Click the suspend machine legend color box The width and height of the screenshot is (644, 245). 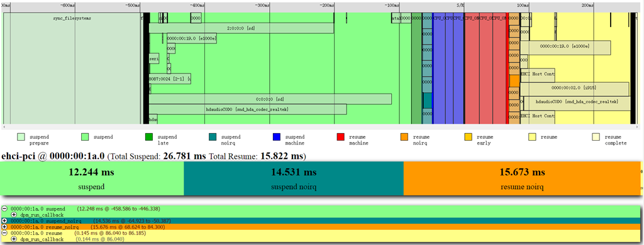pyautogui.click(x=277, y=137)
